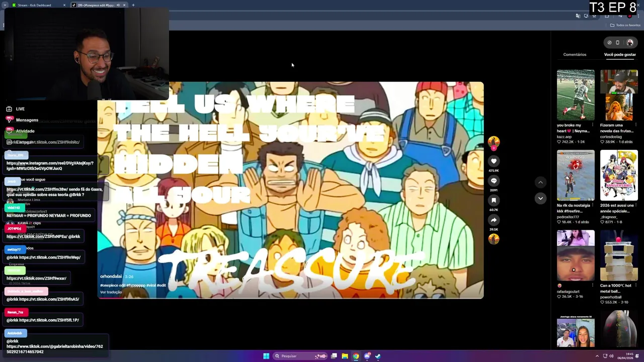This screenshot has width=644, height=362.
Task: Mute the TikTok tab audio speaker icon
Action: click(118, 5)
